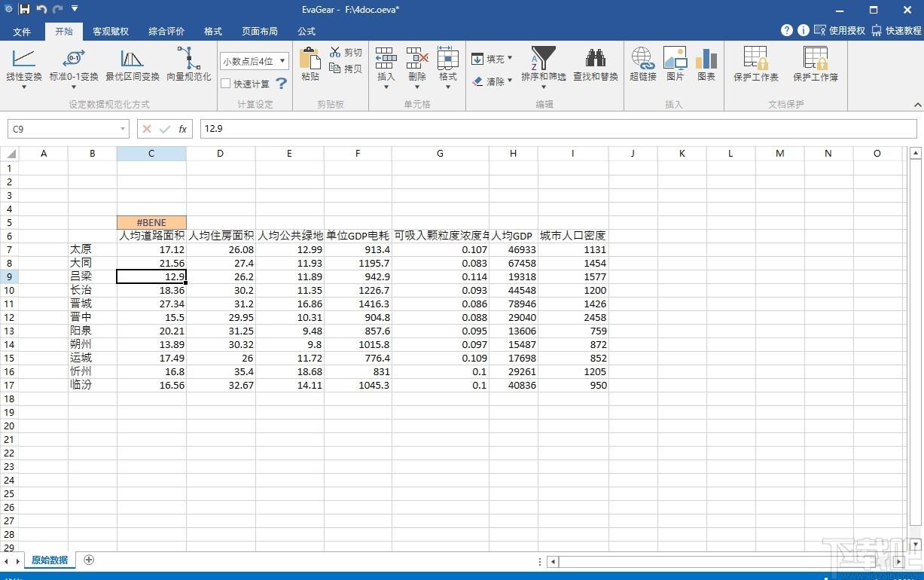Click the help question mark icon top right

[787, 31]
